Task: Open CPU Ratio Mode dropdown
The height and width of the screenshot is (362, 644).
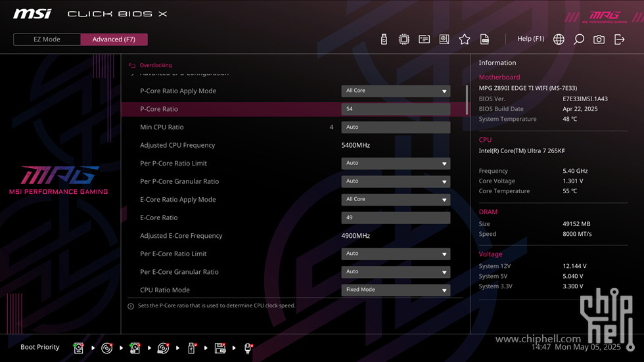Action: pyautogui.click(x=396, y=290)
